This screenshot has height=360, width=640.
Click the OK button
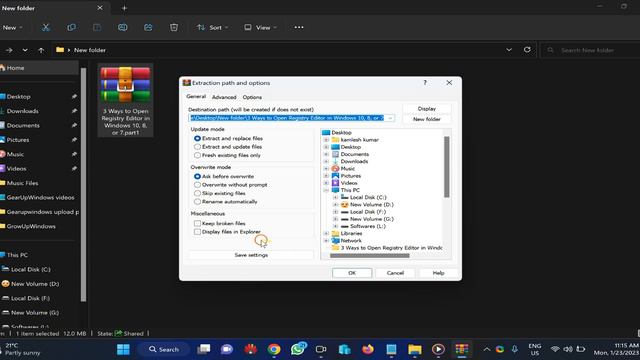(352, 273)
